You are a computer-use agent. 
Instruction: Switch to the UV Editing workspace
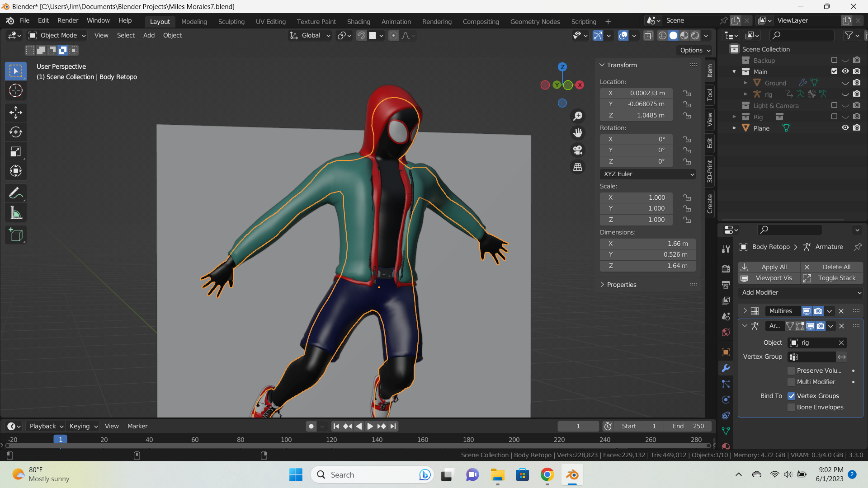point(270,21)
